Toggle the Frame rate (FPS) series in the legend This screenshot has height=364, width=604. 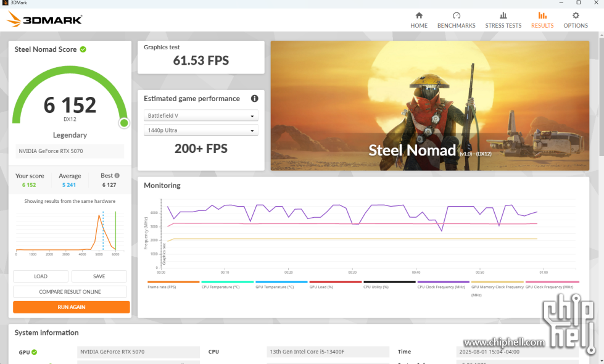tap(173, 284)
